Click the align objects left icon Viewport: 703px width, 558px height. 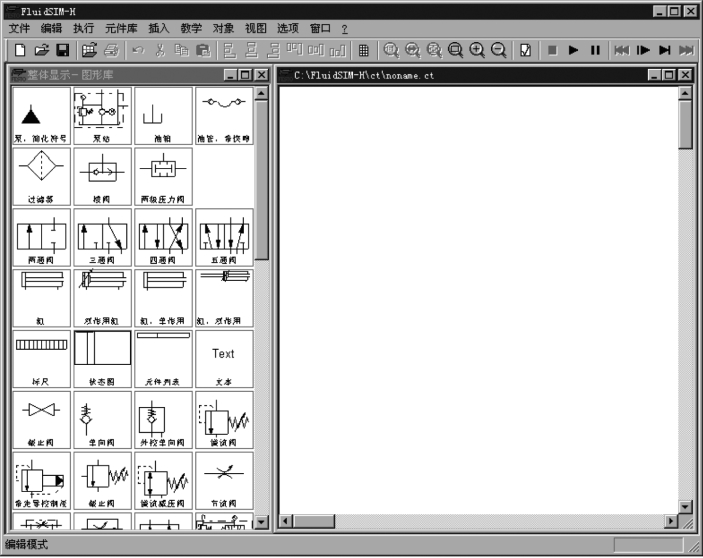(230, 50)
